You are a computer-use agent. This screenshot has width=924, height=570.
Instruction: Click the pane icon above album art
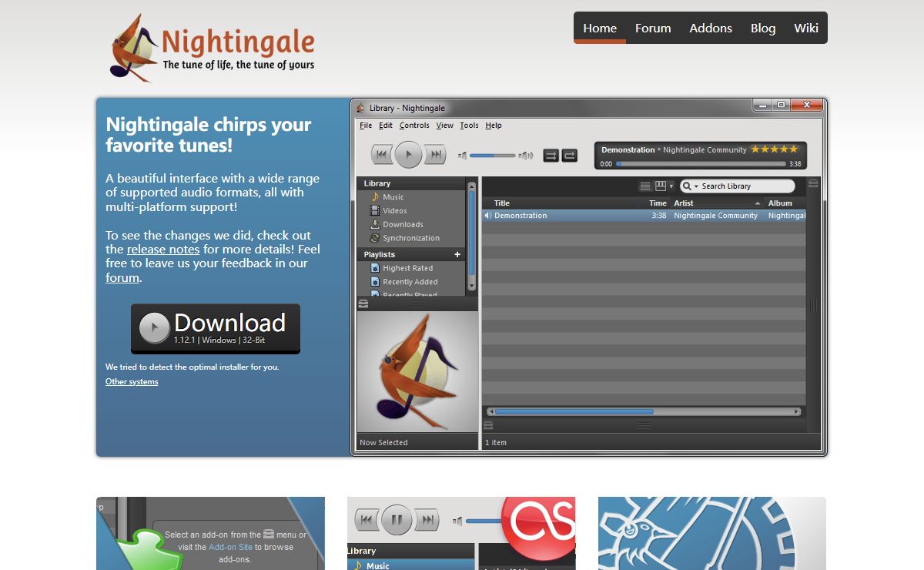coord(363,303)
